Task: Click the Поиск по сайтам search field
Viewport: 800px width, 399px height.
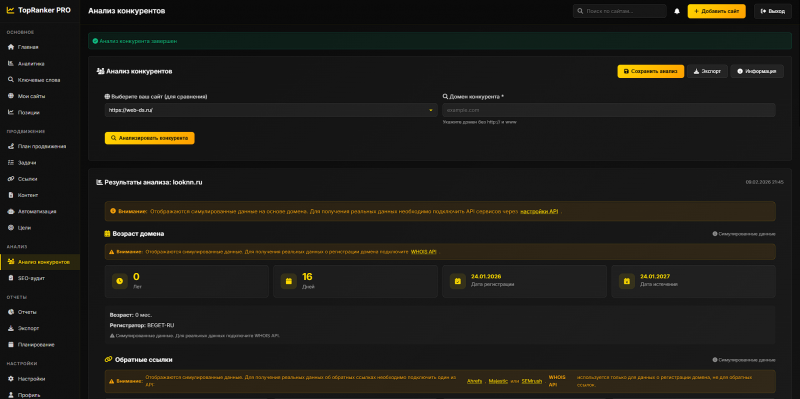Action: point(619,11)
